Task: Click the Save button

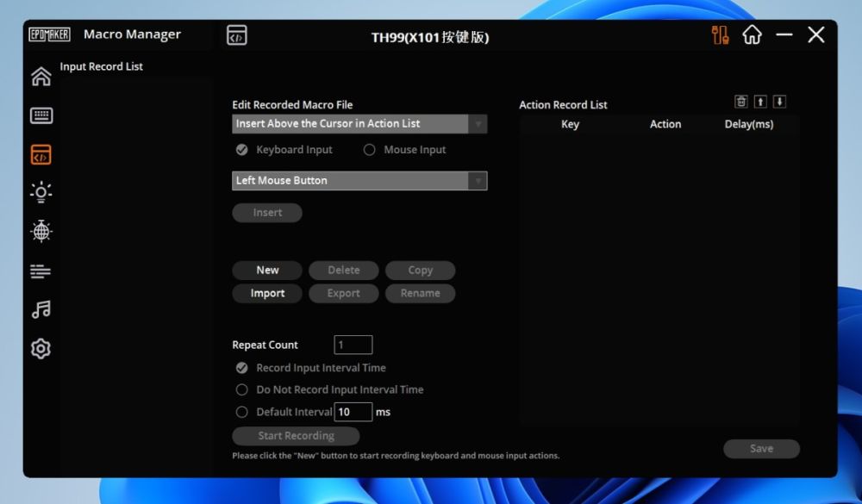Action: coord(761,449)
